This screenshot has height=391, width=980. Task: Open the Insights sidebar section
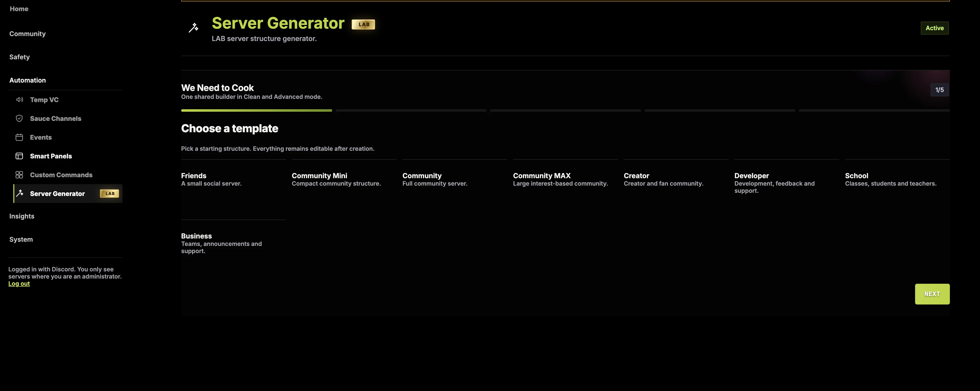[22, 216]
